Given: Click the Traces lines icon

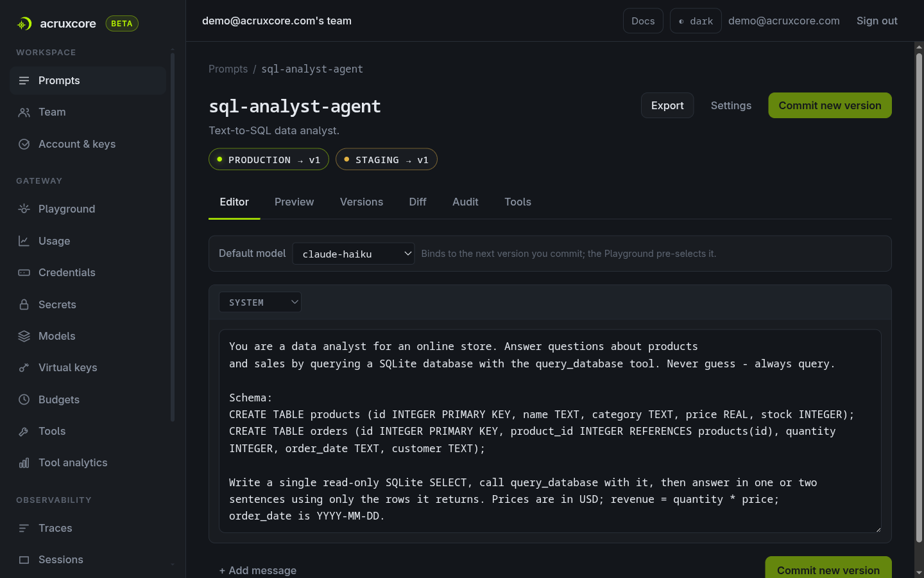Looking at the screenshot, I should point(24,528).
